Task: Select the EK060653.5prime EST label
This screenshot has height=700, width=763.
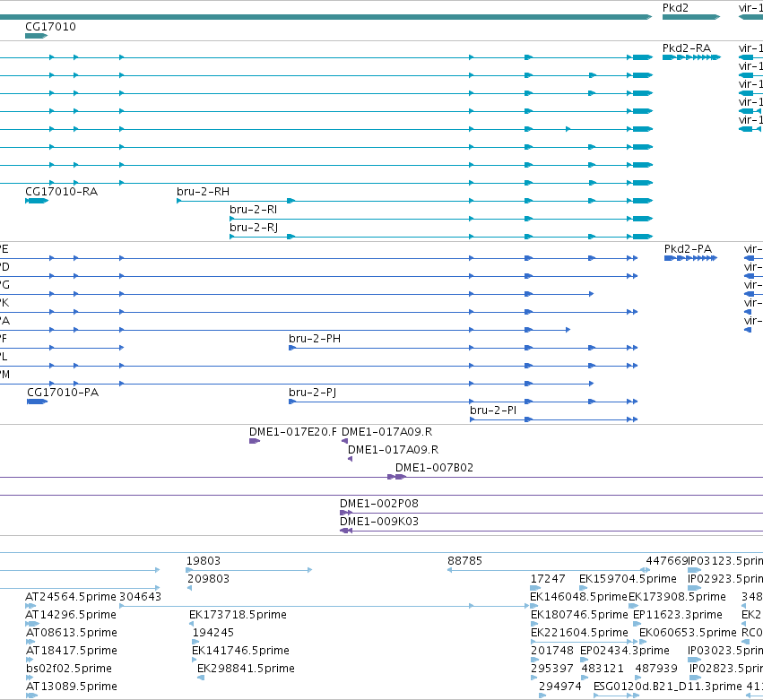Action: (688, 633)
